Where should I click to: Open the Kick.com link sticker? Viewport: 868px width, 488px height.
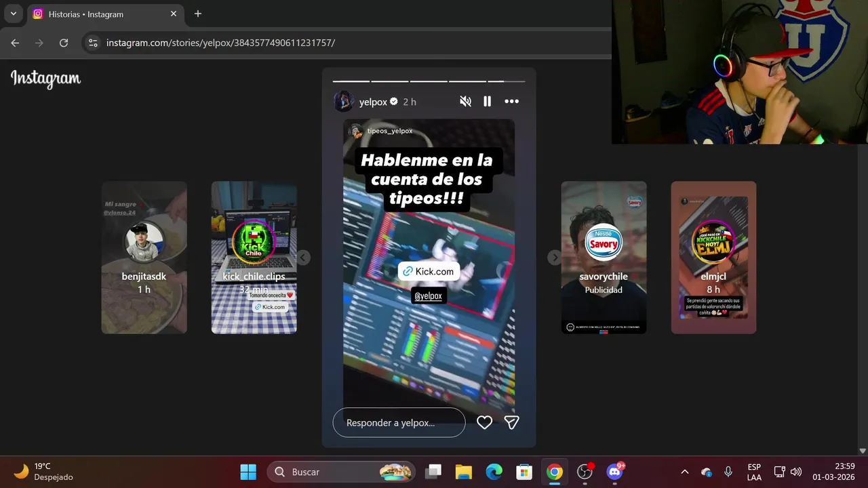[x=429, y=271]
